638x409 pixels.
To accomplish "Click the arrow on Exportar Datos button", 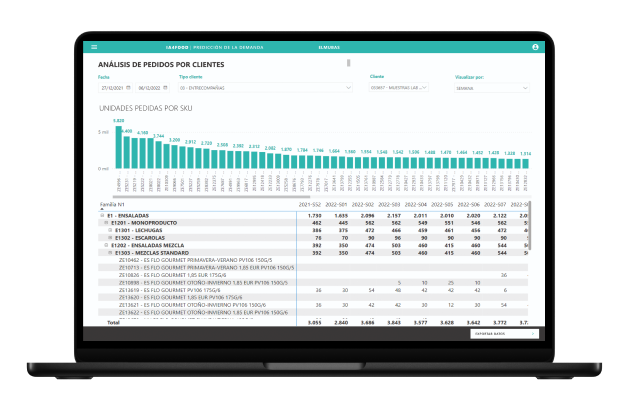I will coord(532,334).
